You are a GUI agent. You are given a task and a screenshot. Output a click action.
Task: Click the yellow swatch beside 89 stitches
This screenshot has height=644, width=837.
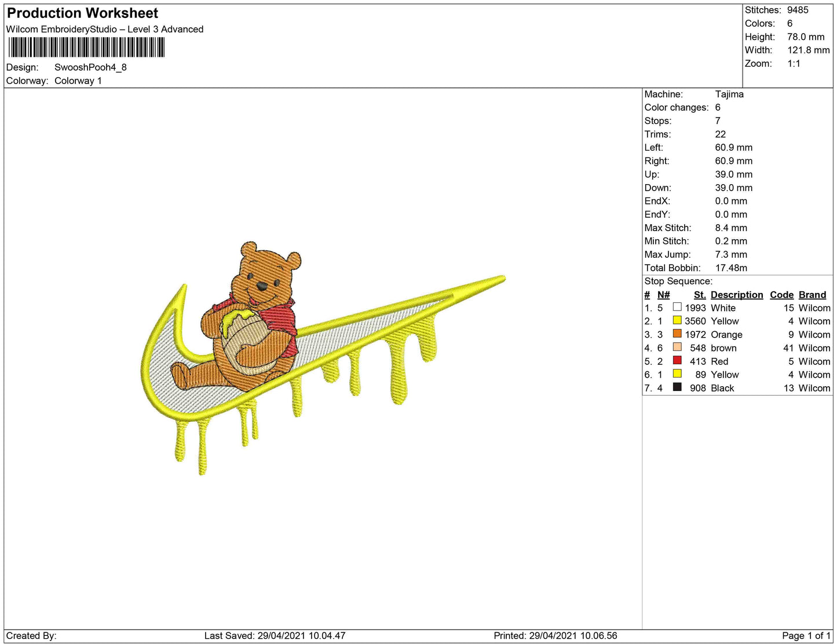(677, 374)
